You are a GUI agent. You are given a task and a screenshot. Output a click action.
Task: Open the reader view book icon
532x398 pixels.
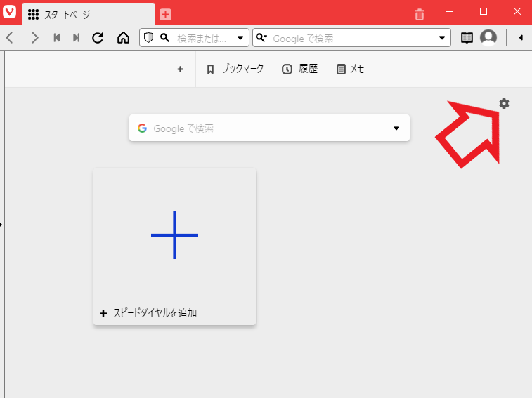click(467, 38)
